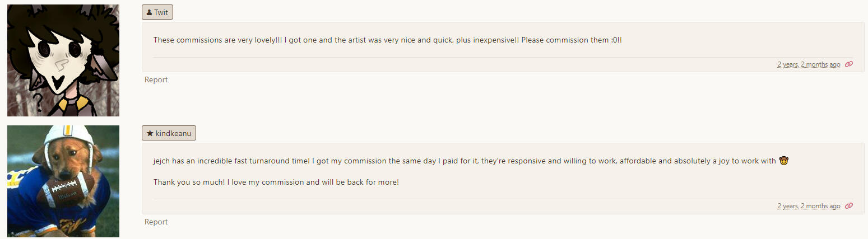Click the star icon beside kindkeanu's name

click(x=150, y=133)
